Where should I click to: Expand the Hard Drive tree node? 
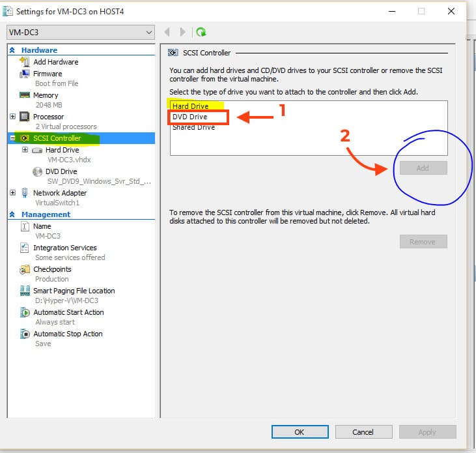25,150
